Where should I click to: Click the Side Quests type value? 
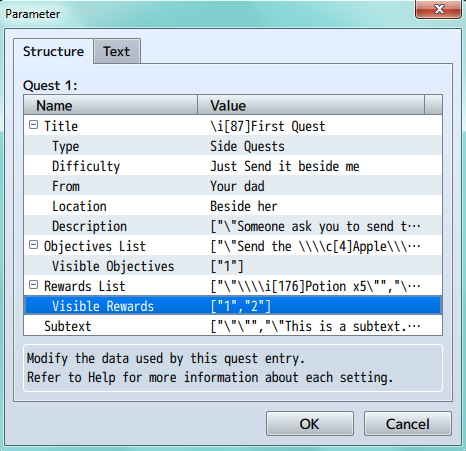pyautogui.click(x=247, y=146)
